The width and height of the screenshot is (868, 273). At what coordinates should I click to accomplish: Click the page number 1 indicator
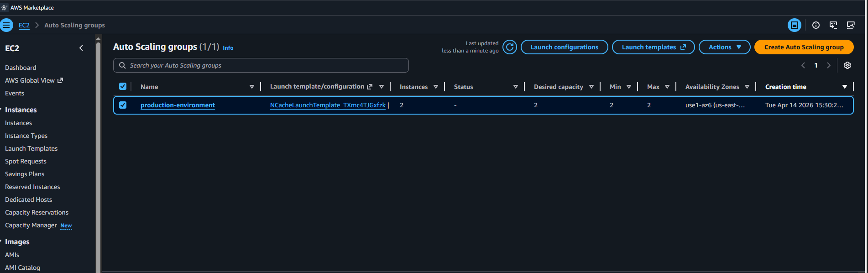816,65
